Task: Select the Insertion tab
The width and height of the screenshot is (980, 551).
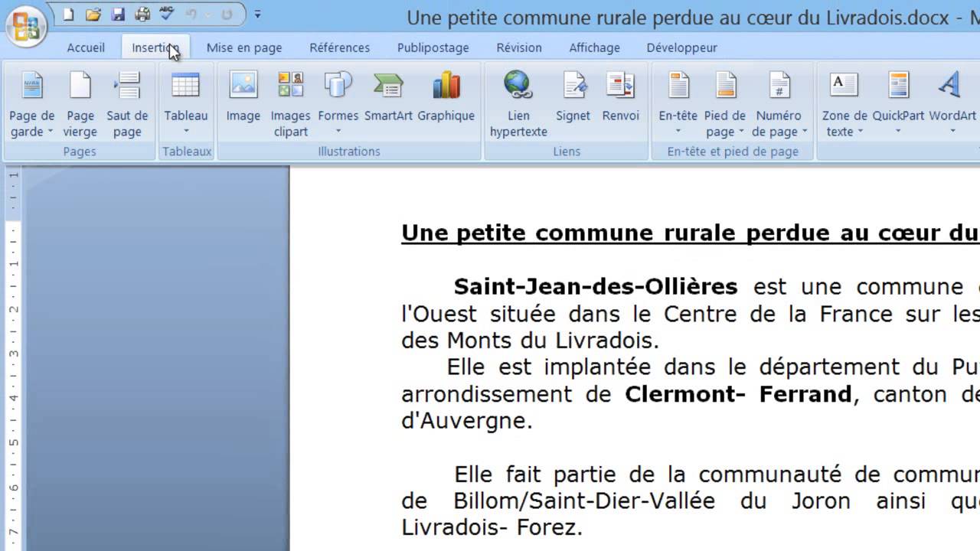Action: pos(155,47)
